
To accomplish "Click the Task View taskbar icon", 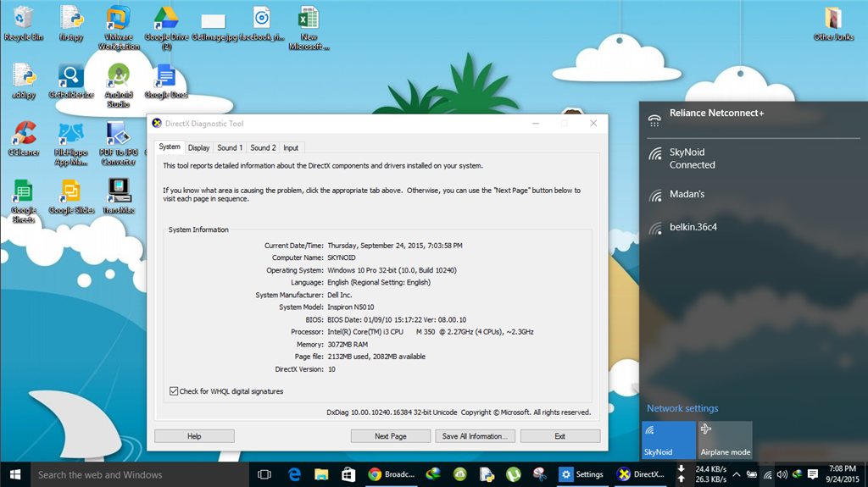I will pyautogui.click(x=264, y=474).
